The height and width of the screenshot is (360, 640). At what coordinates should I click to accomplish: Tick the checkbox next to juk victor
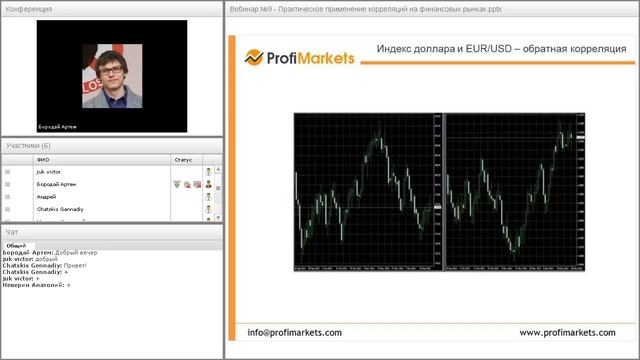click(7, 172)
